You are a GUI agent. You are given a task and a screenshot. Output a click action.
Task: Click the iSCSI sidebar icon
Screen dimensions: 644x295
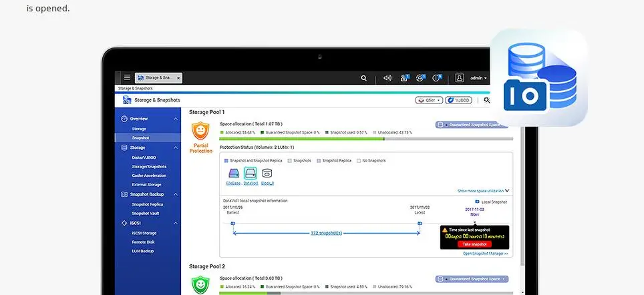[x=124, y=223]
